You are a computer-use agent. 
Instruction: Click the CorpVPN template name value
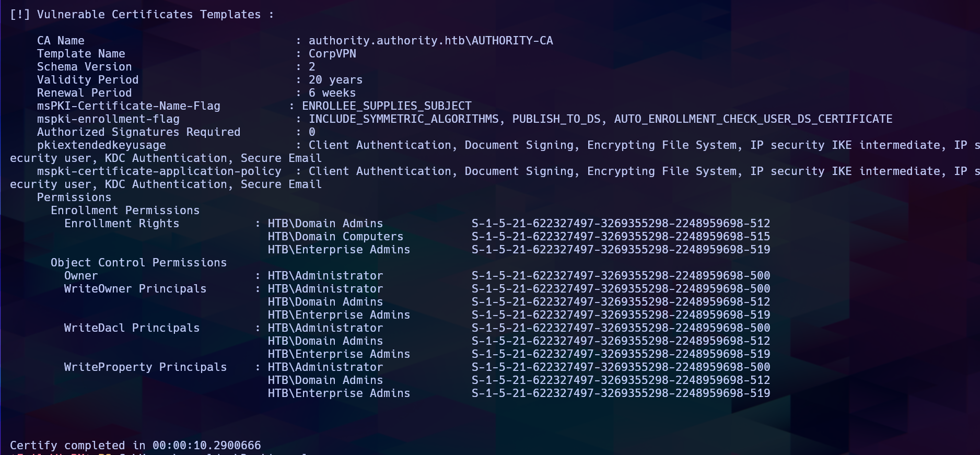point(332,54)
